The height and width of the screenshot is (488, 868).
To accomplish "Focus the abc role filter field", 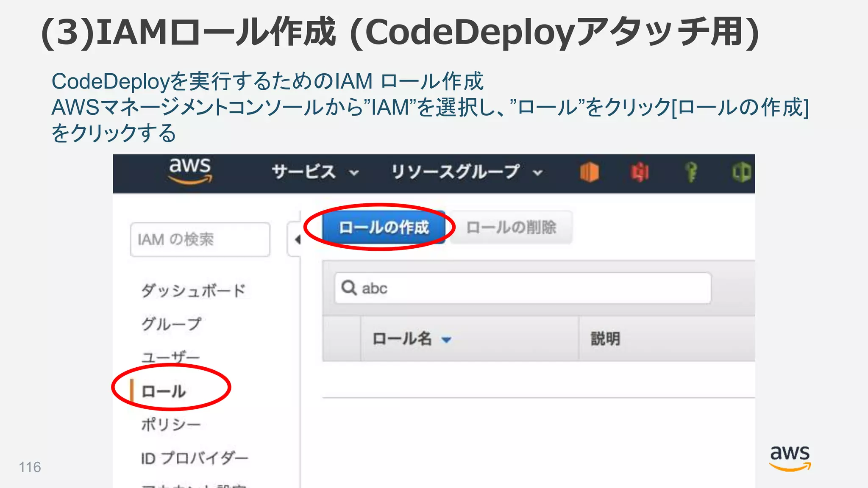I will pyautogui.click(x=523, y=288).
